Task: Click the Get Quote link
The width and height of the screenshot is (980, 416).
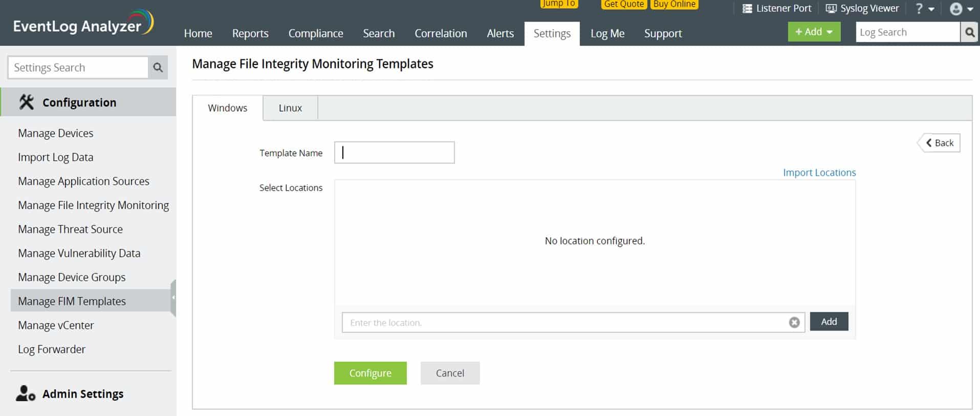Action: [x=624, y=4]
